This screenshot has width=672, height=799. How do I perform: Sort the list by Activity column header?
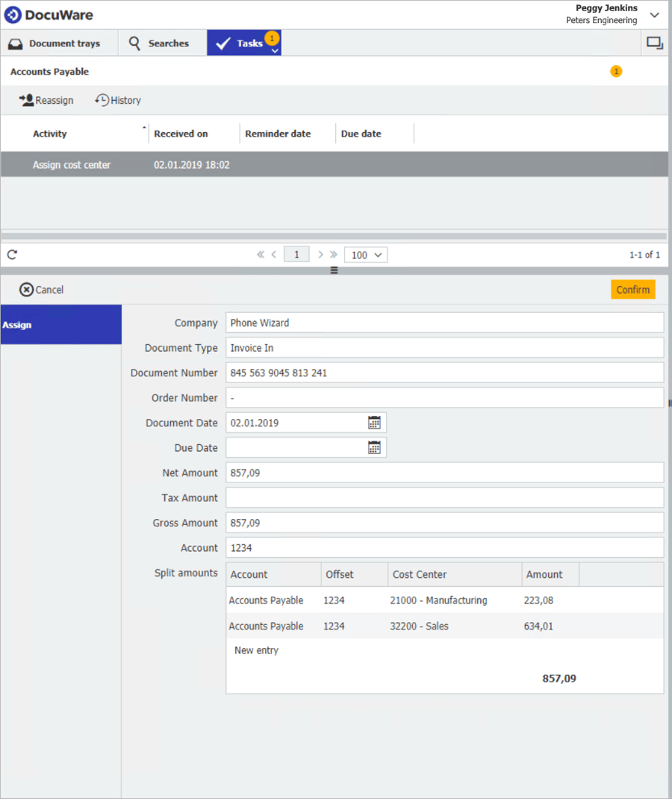(50, 134)
